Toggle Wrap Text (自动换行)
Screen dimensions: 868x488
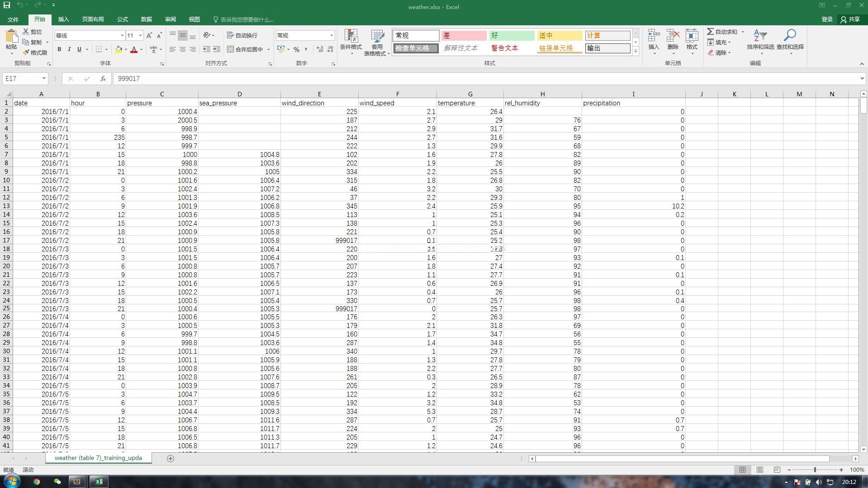point(242,35)
